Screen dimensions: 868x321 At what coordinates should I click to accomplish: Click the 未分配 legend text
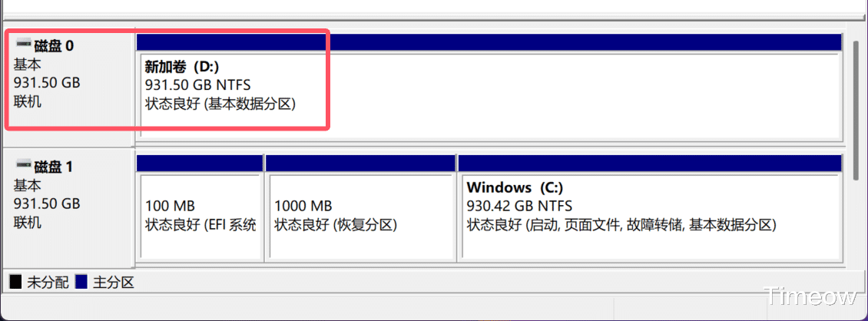click(45, 283)
